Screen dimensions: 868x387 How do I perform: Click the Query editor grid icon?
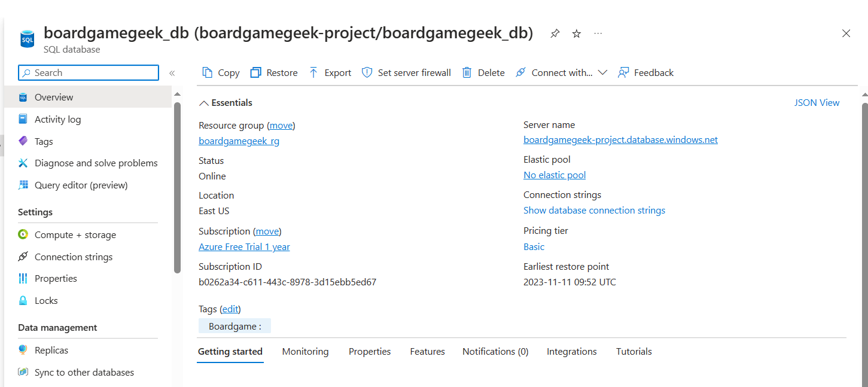23,185
